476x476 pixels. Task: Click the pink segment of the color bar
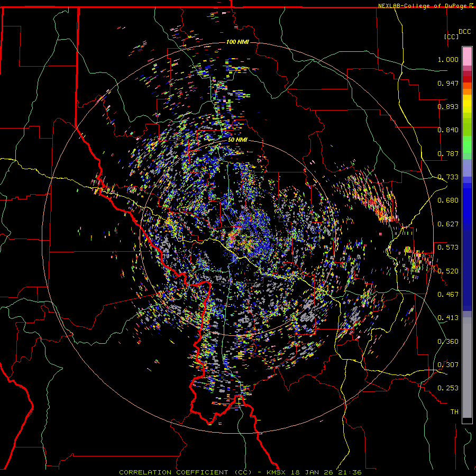467,57
